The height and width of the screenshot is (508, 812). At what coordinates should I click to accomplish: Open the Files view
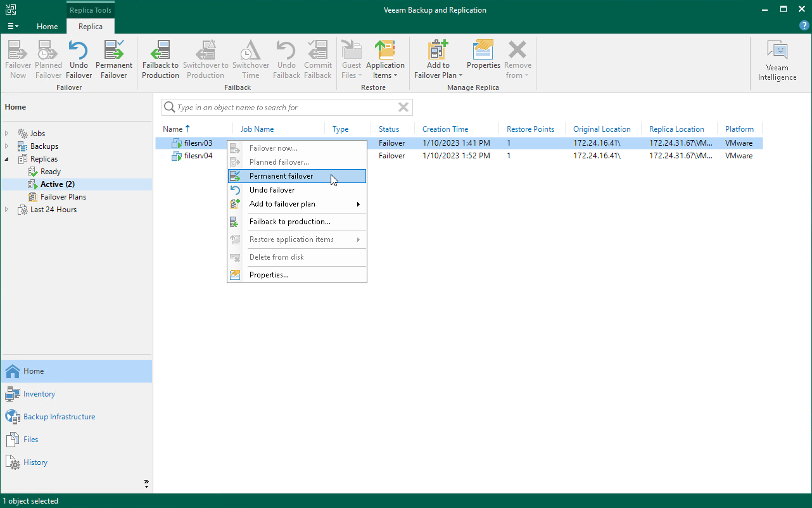[76, 440]
